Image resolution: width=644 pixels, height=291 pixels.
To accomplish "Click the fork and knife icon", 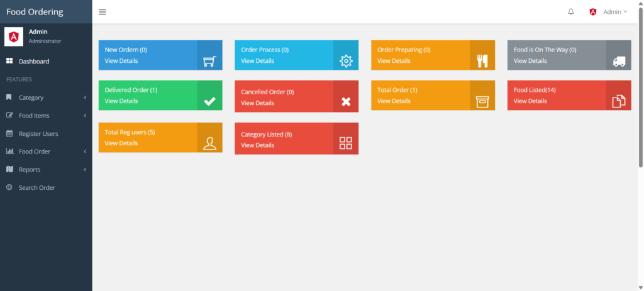I will [482, 61].
